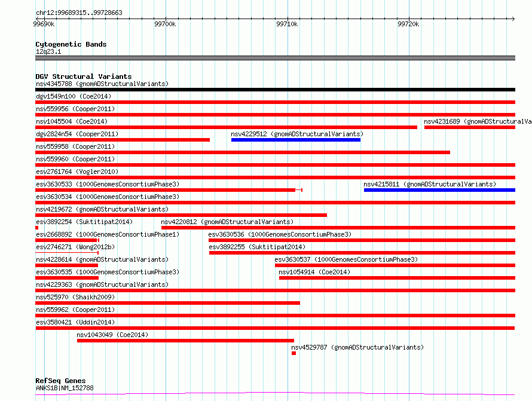Open the esv3630536 (1000GenomesConsortiumPhase3) label
The width and height of the screenshot is (532, 401).
pyautogui.click(x=280, y=234)
